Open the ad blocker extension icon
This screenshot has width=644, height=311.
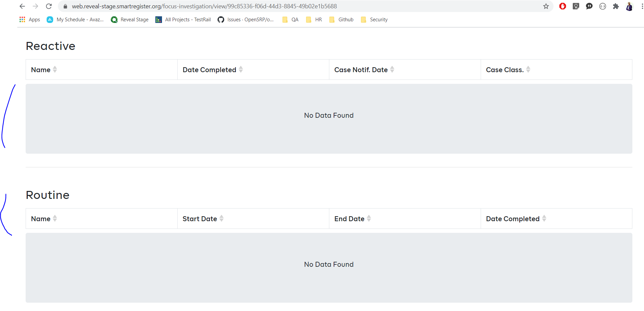[x=563, y=6]
